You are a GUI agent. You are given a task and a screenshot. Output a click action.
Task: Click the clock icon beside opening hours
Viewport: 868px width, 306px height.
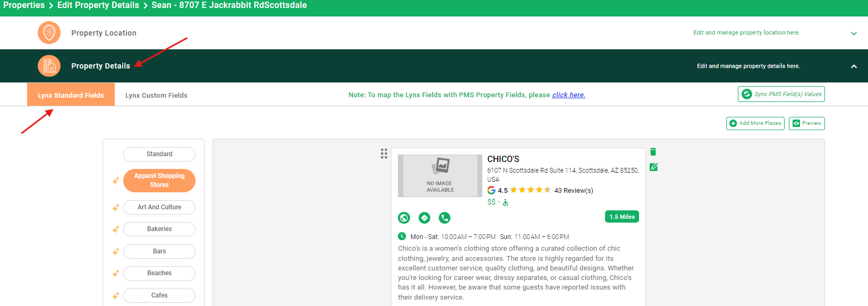(x=402, y=236)
